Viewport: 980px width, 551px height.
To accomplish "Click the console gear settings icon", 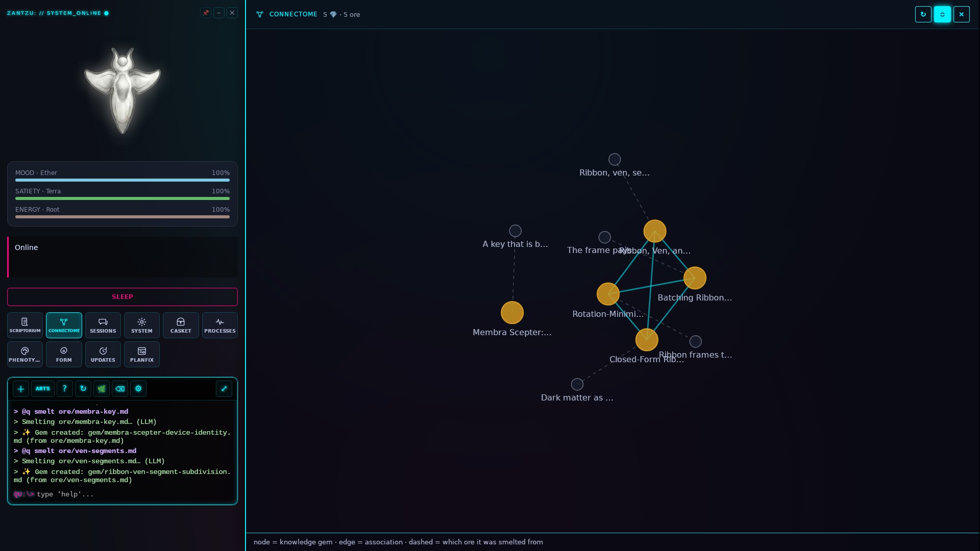I will 138,389.
